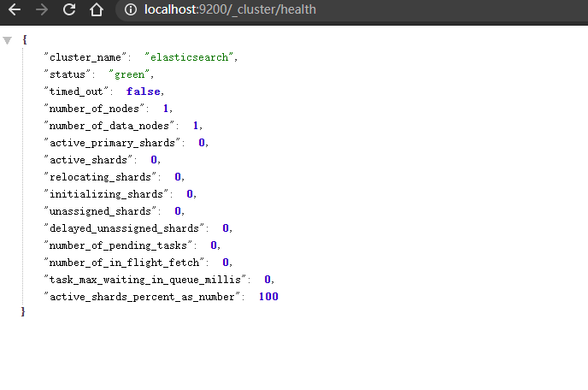Screen dimensions: 588x390
Task: Open the browser home page icon
Action: (97, 9)
